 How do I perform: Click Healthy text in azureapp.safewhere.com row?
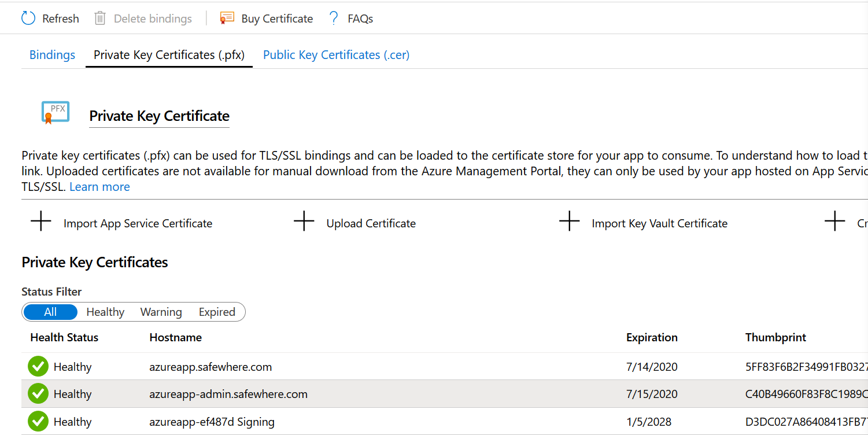(x=72, y=367)
